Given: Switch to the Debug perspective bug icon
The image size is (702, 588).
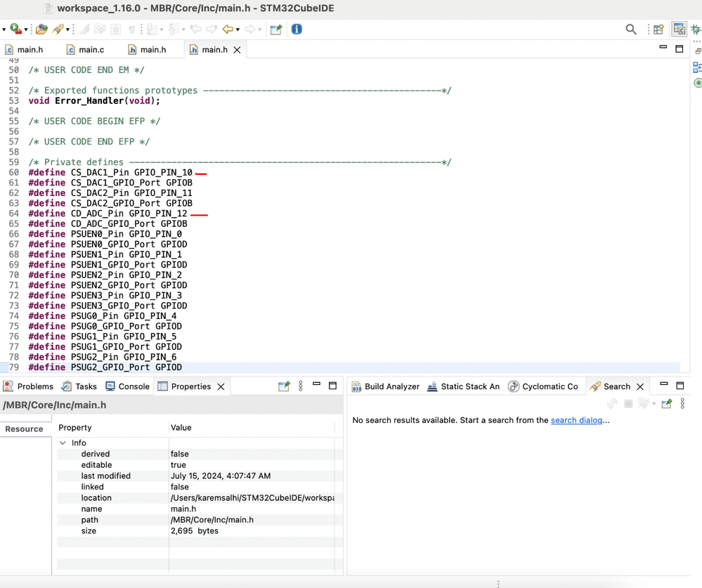Looking at the screenshot, I should point(696,30).
